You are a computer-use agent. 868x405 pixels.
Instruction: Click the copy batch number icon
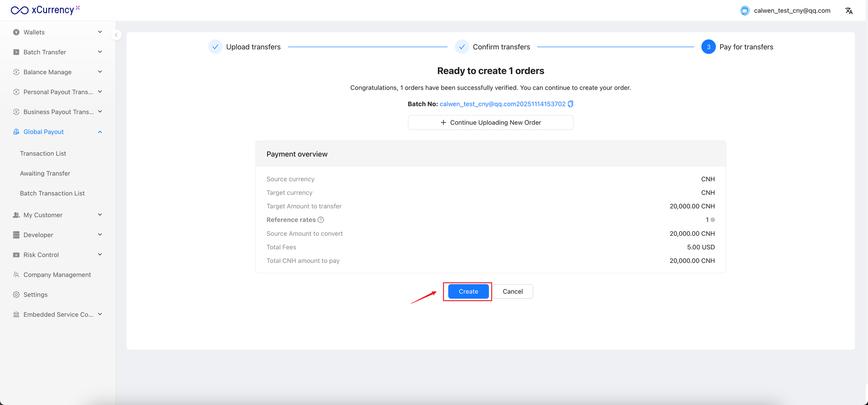click(570, 104)
